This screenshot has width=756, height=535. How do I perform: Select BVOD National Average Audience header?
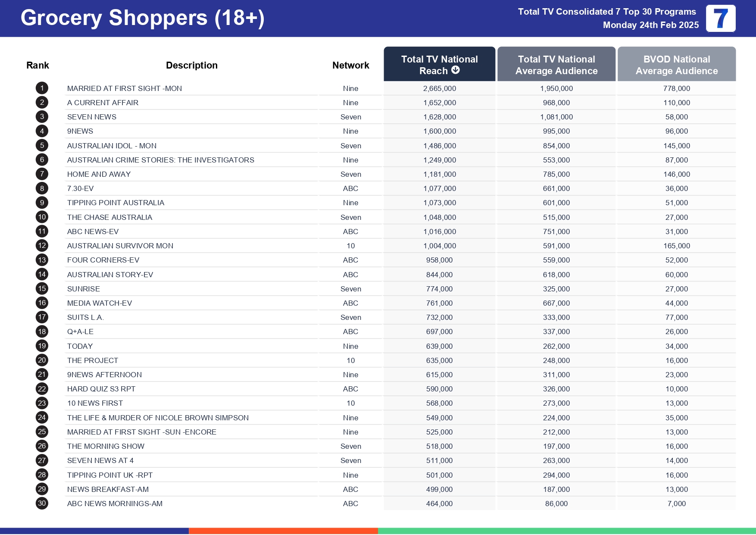tap(676, 65)
